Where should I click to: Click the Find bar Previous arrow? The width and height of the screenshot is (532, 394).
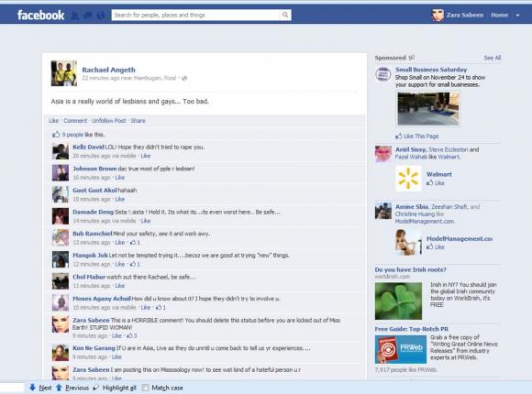pos(59,388)
